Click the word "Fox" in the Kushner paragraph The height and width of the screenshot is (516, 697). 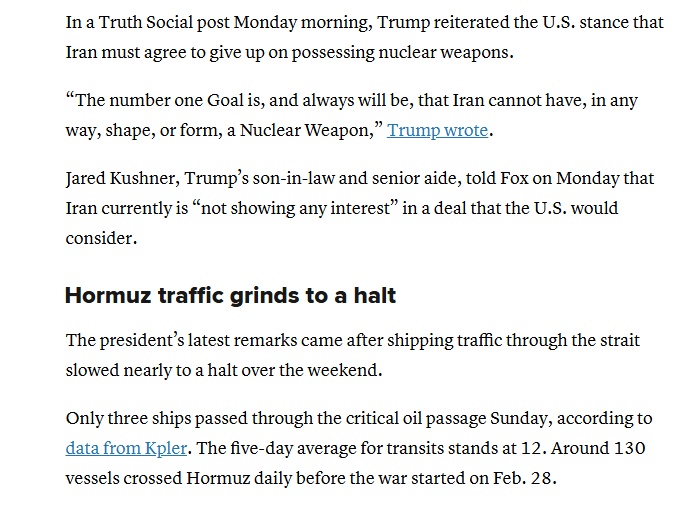click(514, 178)
